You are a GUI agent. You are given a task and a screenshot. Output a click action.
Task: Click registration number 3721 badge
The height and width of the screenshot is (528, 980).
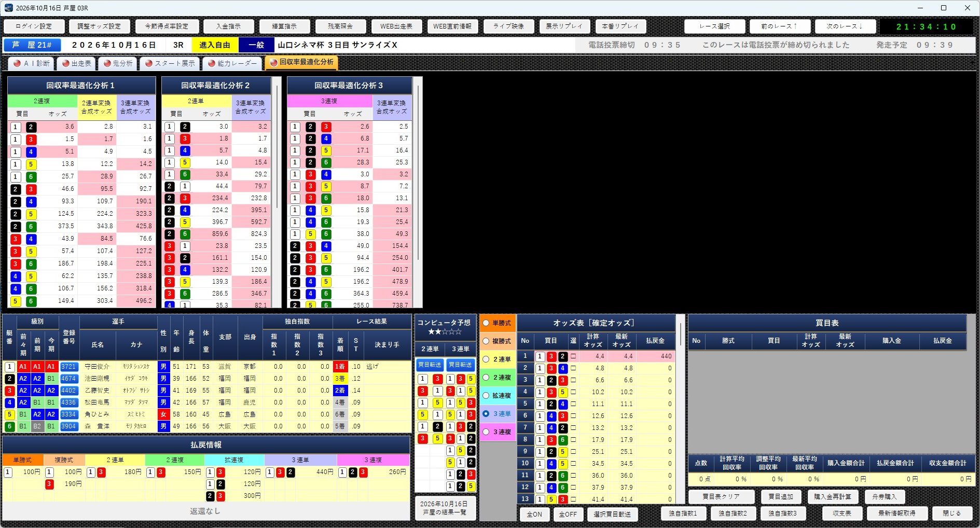pos(68,367)
